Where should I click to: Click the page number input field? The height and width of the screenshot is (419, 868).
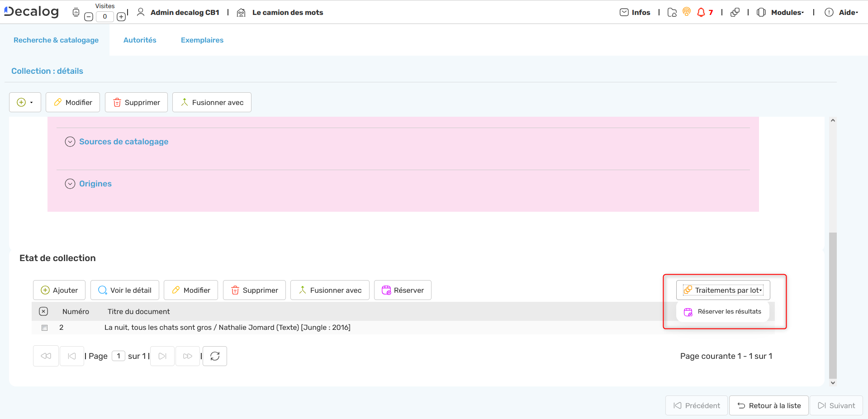point(119,356)
